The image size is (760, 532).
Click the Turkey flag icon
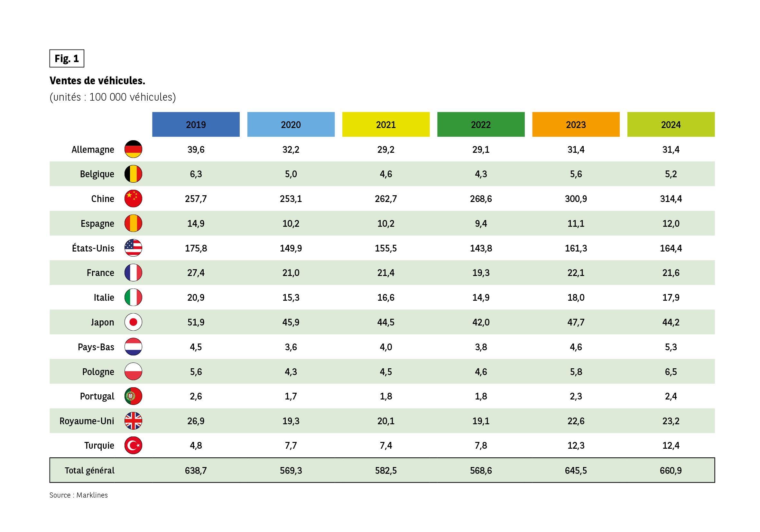pos(133,445)
